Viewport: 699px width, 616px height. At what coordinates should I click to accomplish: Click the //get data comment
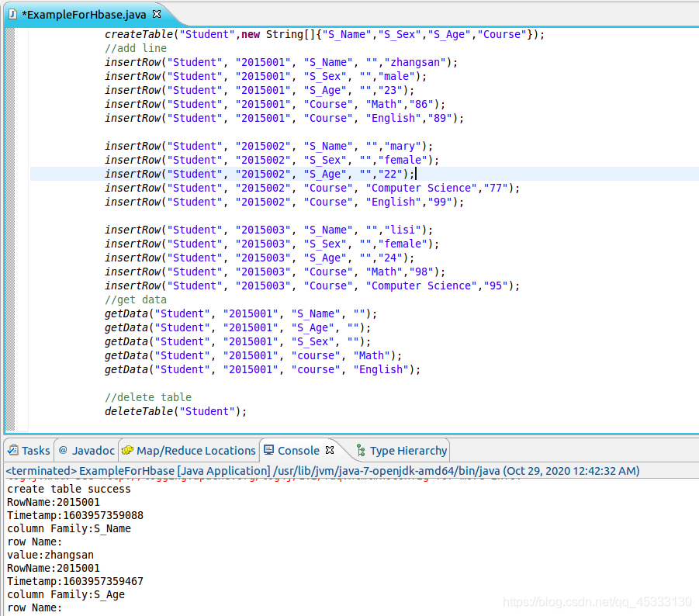point(136,299)
